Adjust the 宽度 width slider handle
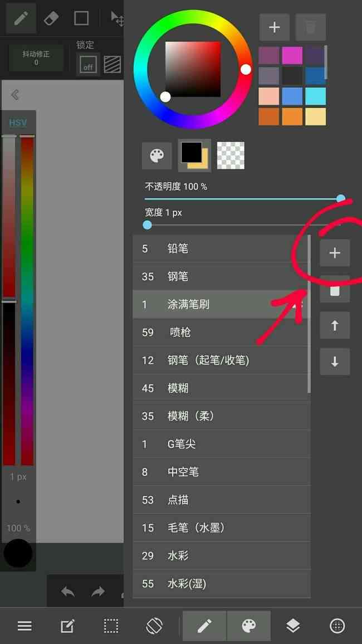 148,225
